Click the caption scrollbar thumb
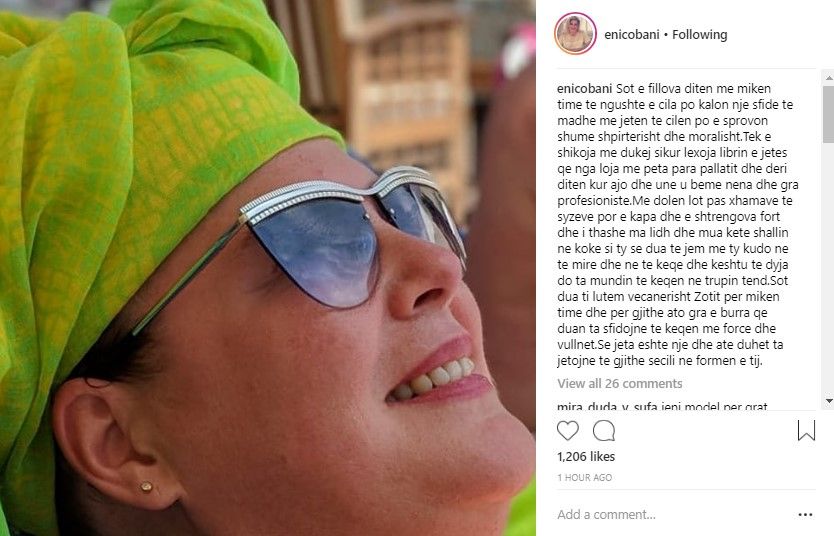 (x=828, y=114)
